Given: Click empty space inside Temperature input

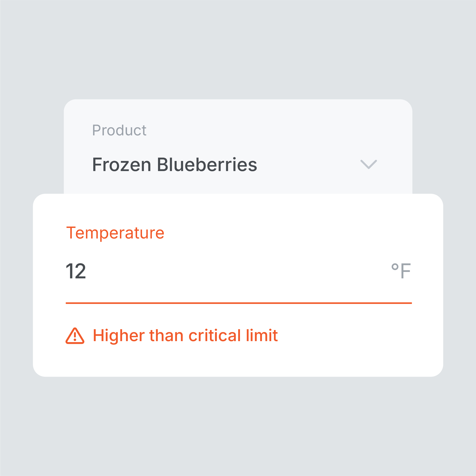Looking at the screenshot, I should [x=237, y=271].
